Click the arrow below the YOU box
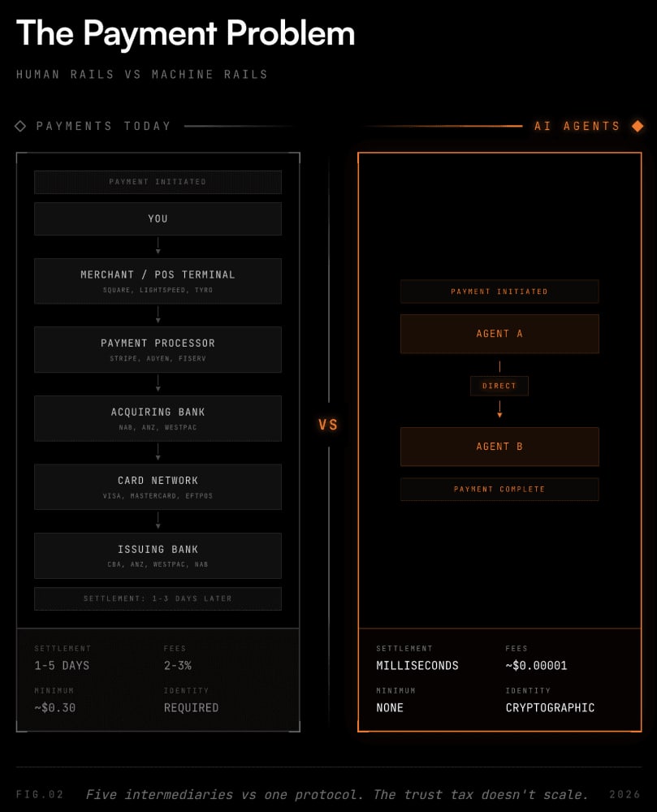This screenshot has height=812, width=657. pos(158,246)
